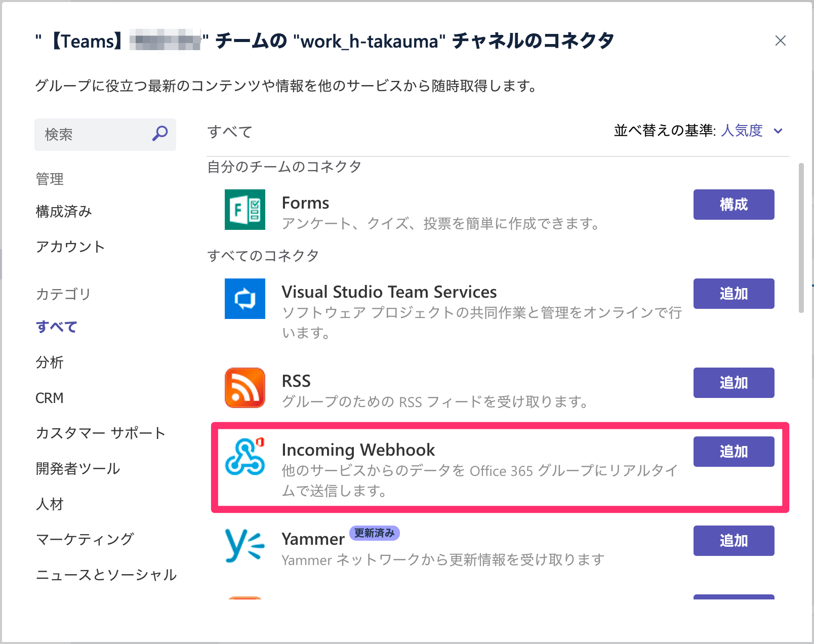Open the アカウント section
The height and width of the screenshot is (644, 814).
tap(70, 247)
